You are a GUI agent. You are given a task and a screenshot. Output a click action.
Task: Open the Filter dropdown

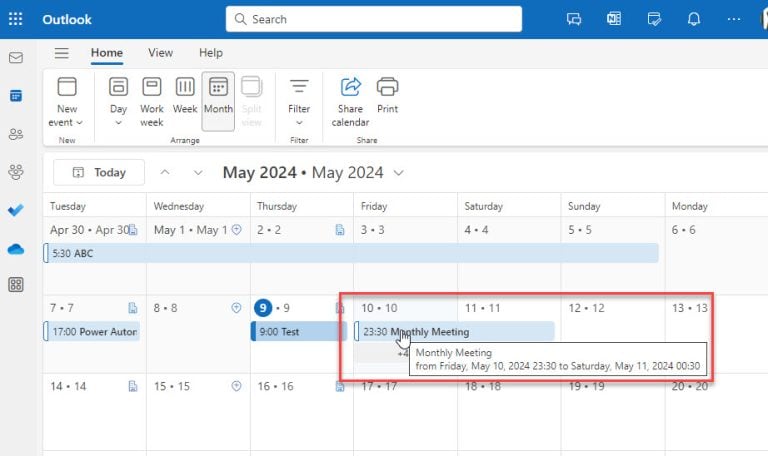pyautogui.click(x=299, y=102)
